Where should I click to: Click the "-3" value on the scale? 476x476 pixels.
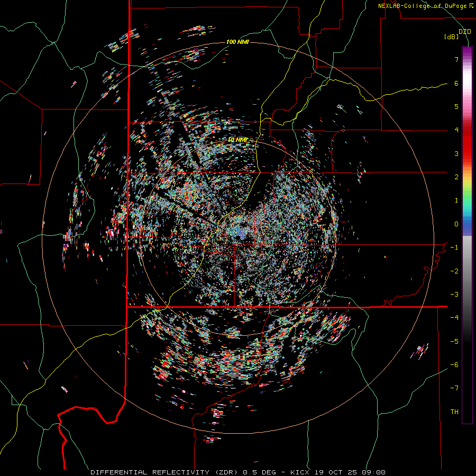tap(454, 295)
